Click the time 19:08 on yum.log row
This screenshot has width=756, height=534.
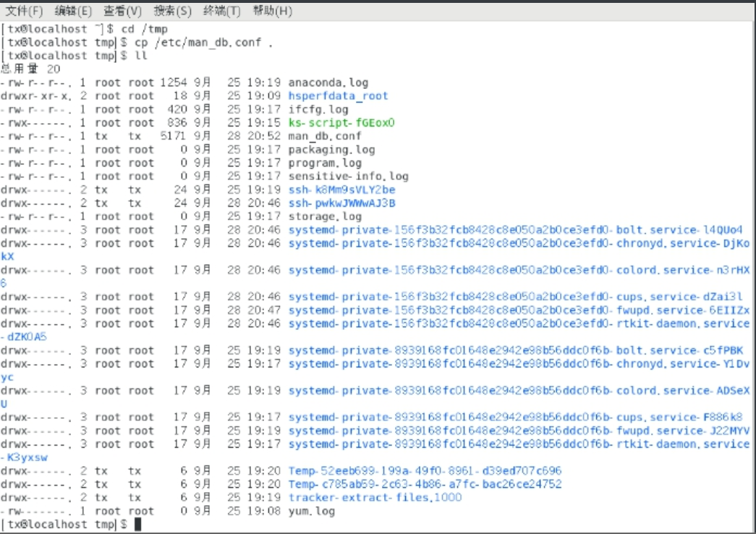(264, 511)
